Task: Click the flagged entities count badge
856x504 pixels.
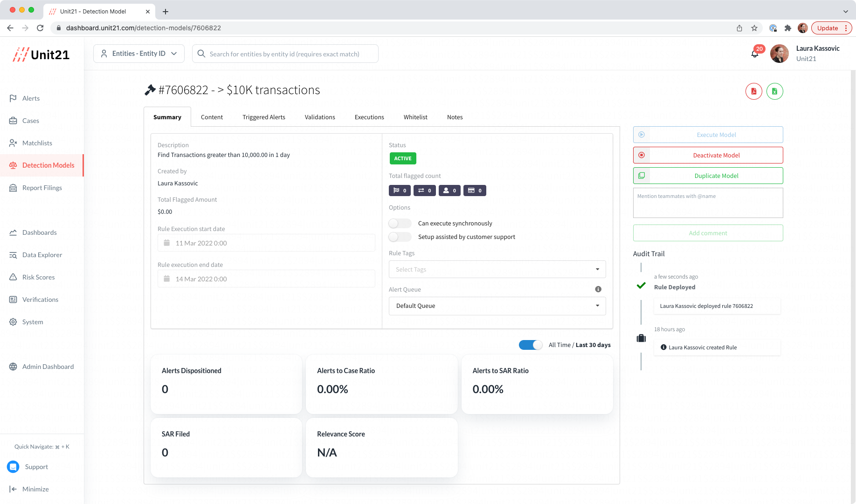Action: pos(450,191)
